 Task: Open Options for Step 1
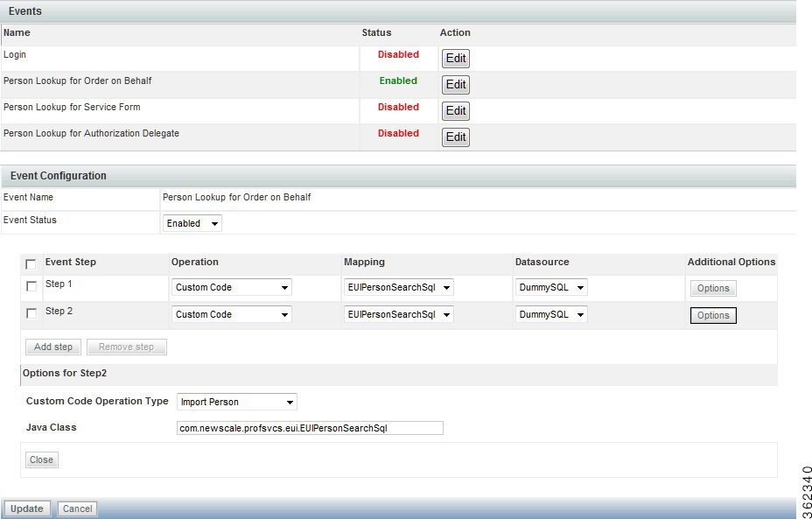[x=713, y=288]
